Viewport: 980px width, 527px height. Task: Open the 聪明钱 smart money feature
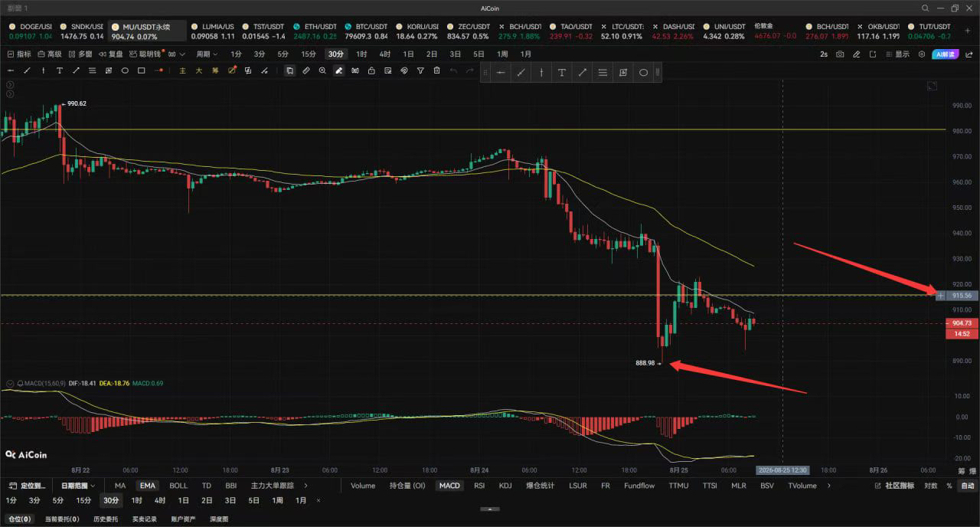145,54
